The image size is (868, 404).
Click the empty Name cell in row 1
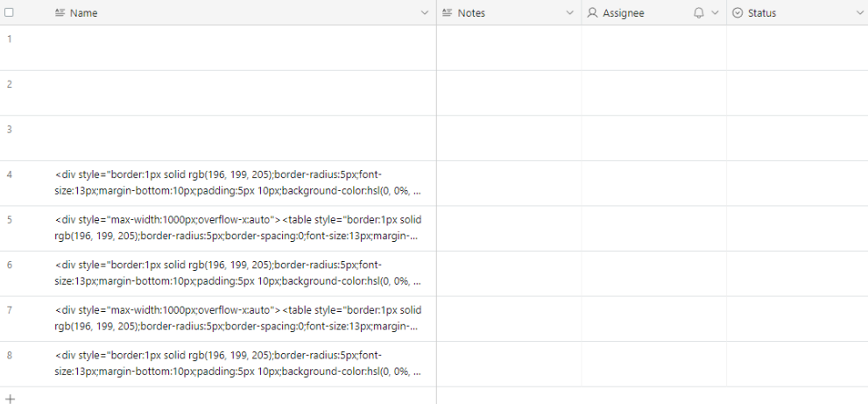(243, 47)
